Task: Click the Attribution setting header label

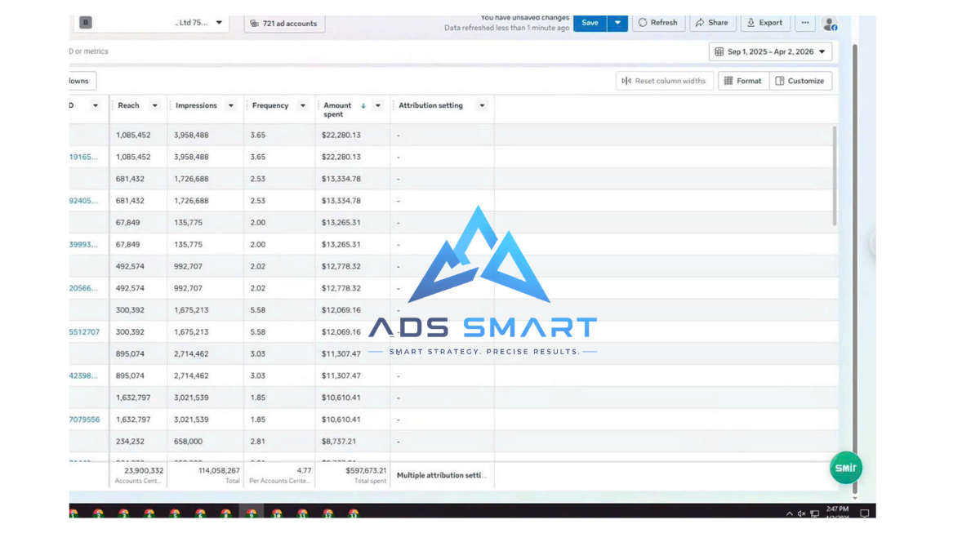Action: (x=430, y=105)
